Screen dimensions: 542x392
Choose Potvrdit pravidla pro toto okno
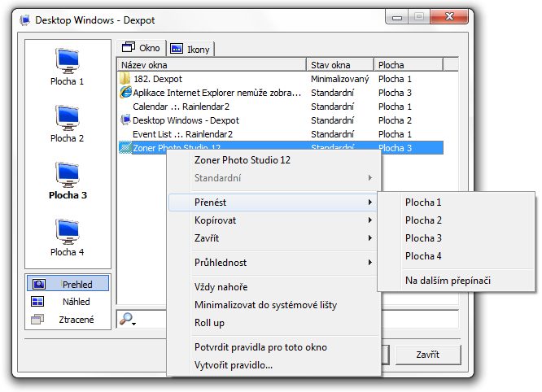click(x=273, y=347)
